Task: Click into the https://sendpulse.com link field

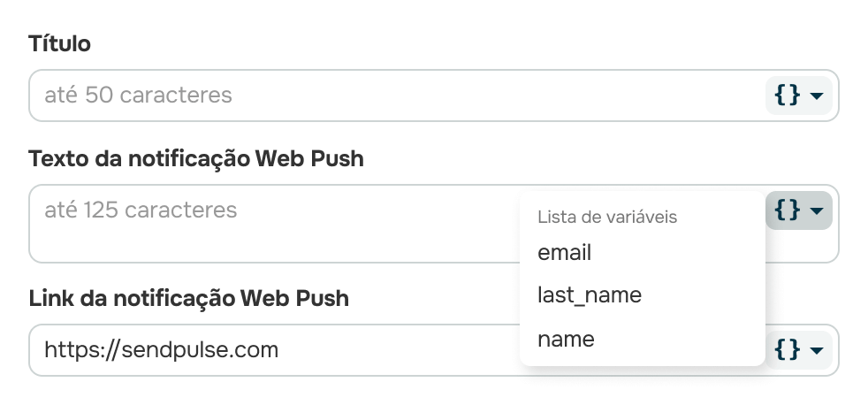Action: tap(265, 349)
